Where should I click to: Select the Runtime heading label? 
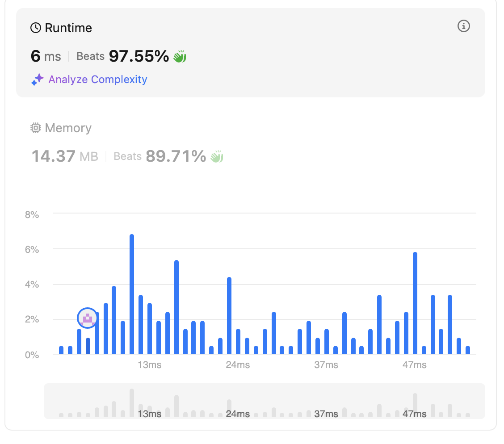pyautogui.click(x=68, y=28)
